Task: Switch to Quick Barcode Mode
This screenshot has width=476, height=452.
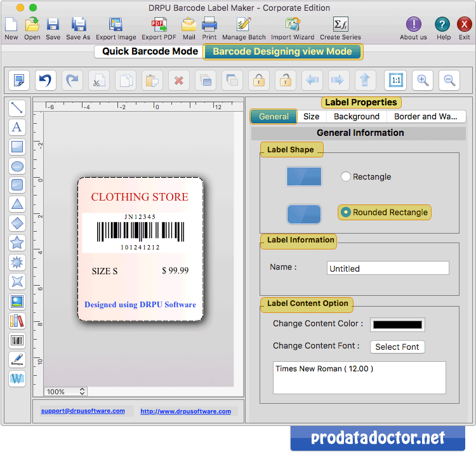Action: click(x=150, y=51)
